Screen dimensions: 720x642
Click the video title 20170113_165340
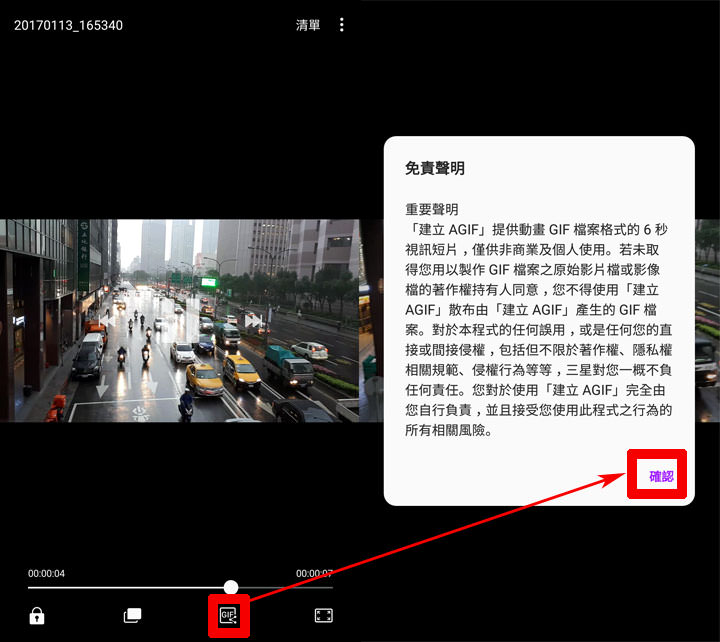(68, 25)
